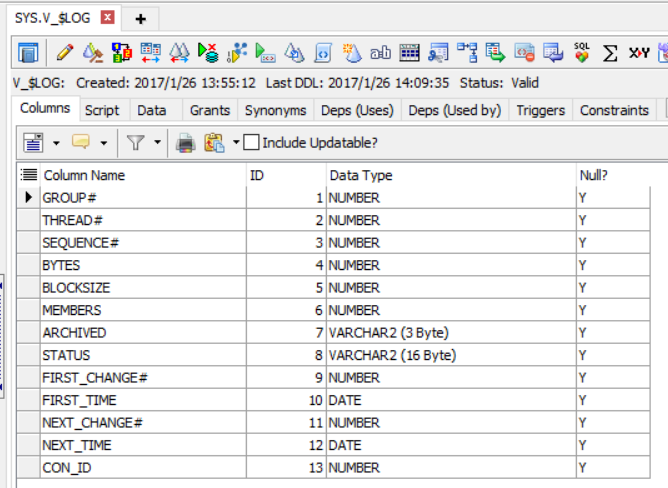
Task: Open the Deps (Used by) tab
Action: [x=454, y=110]
